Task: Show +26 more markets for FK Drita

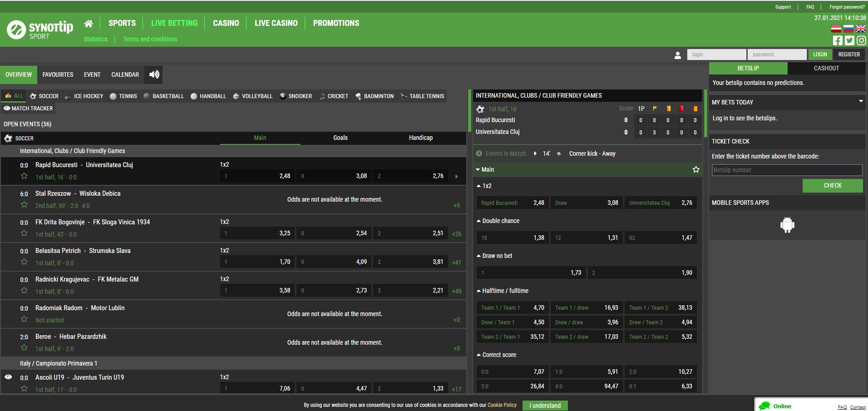Action: click(x=457, y=234)
